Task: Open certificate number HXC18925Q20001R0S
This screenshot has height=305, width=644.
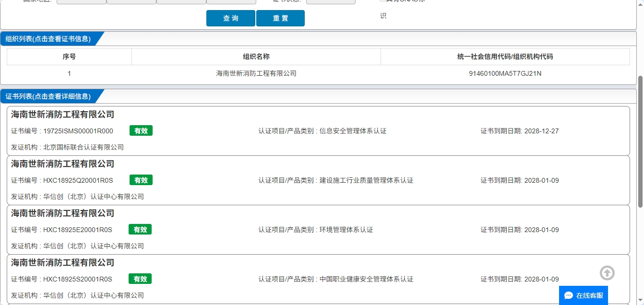Action: click(x=78, y=180)
